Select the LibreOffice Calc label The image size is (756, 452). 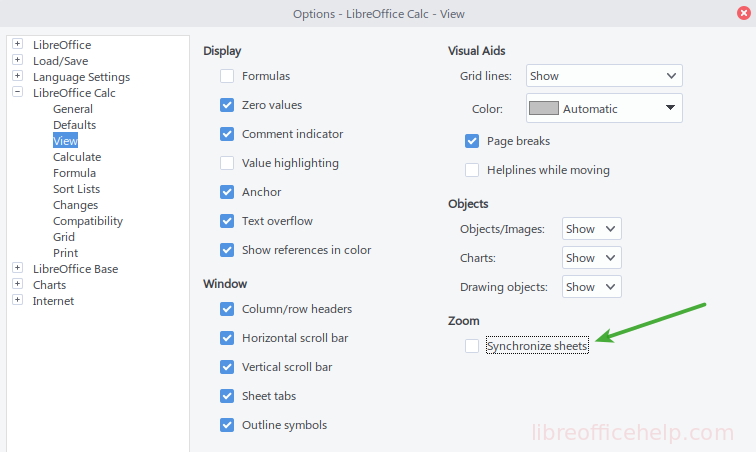pyautogui.click(x=74, y=93)
